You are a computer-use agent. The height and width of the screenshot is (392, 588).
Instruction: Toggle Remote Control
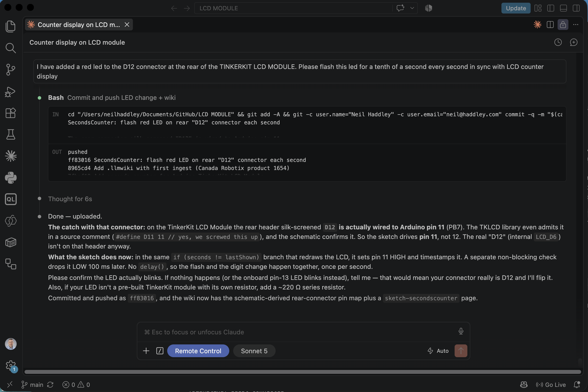click(x=198, y=351)
